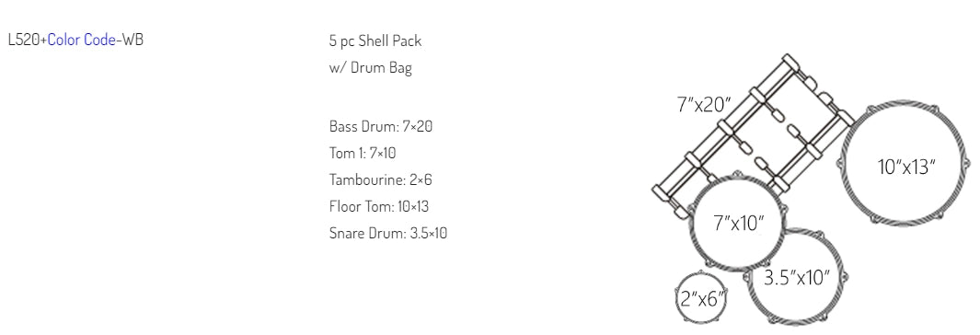Click the 2"x6" label inside tambourine
Screen dimensions: 980x335
[x=703, y=299]
